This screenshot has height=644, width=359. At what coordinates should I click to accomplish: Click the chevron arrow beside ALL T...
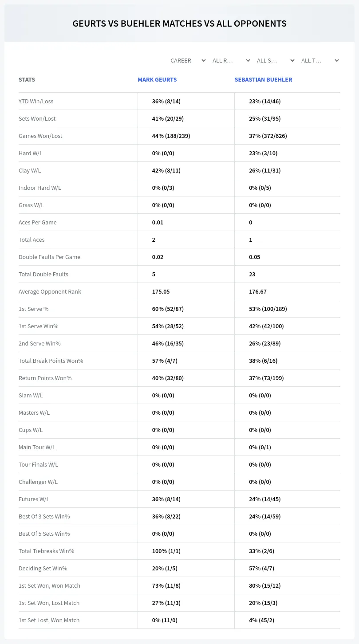pos(336,60)
